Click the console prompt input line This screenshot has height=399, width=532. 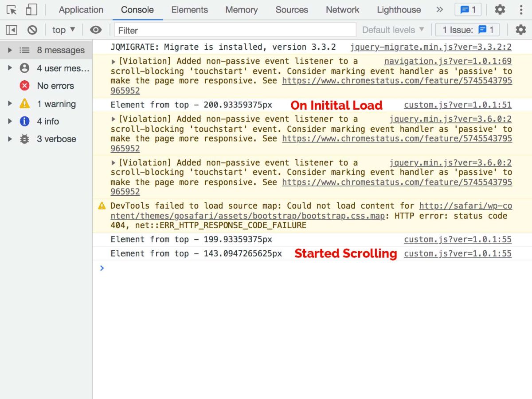click(x=312, y=268)
